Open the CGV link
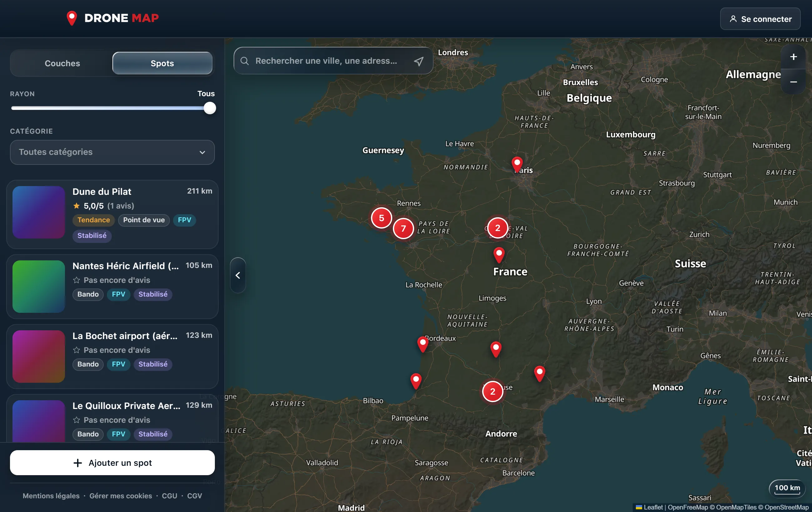This screenshot has width=812, height=512. tap(195, 496)
